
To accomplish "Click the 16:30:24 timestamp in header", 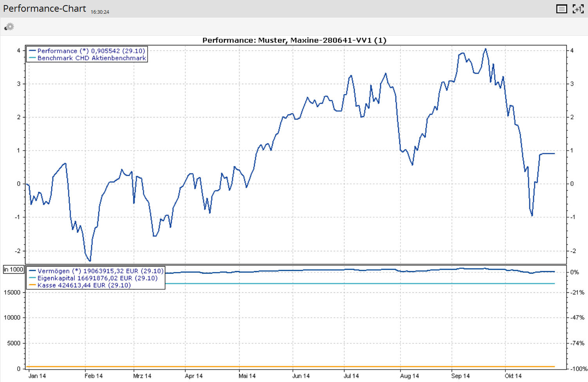I will tap(100, 12).
